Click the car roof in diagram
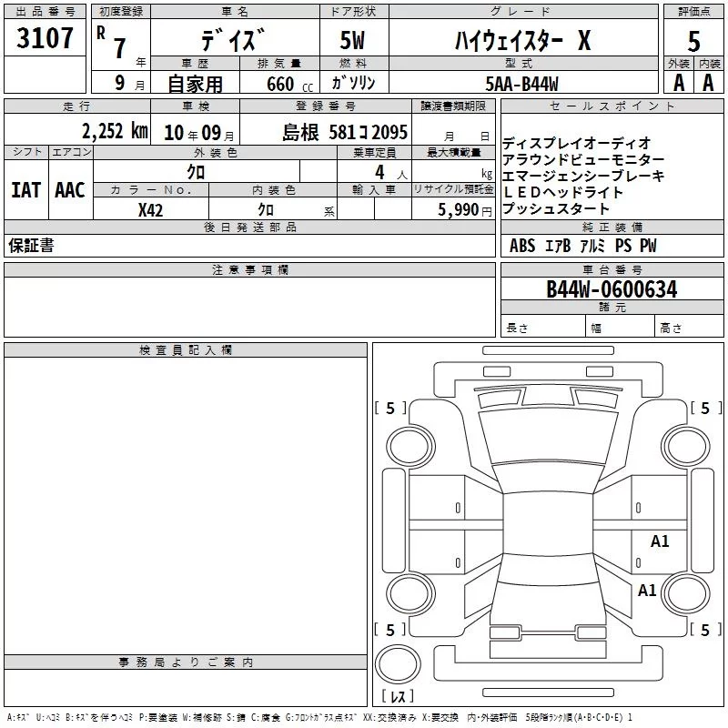This screenshot has height=728, width=728. pos(548,523)
